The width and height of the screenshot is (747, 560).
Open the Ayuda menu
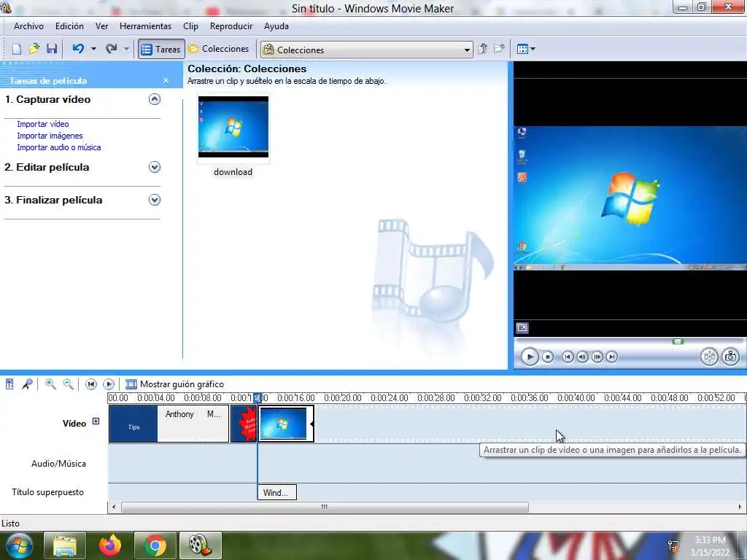tap(276, 26)
